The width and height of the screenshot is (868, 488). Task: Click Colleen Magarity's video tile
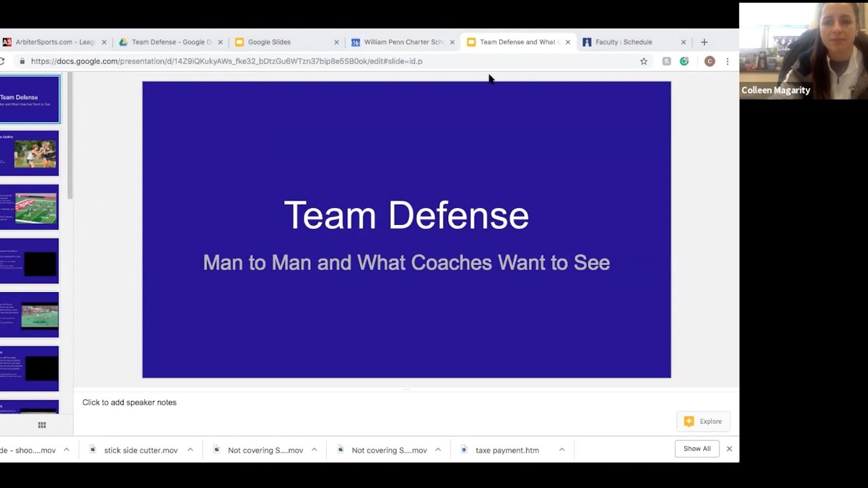pyautogui.click(x=802, y=52)
